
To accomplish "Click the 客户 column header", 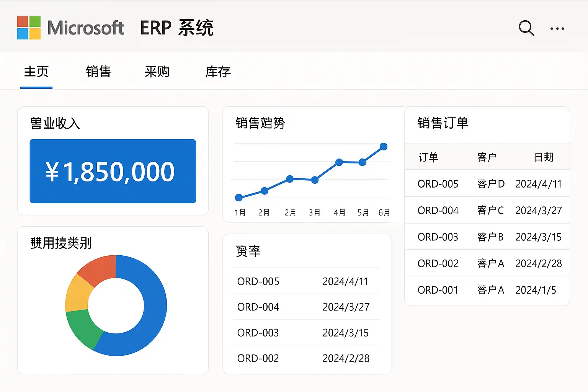I will [487, 157].
